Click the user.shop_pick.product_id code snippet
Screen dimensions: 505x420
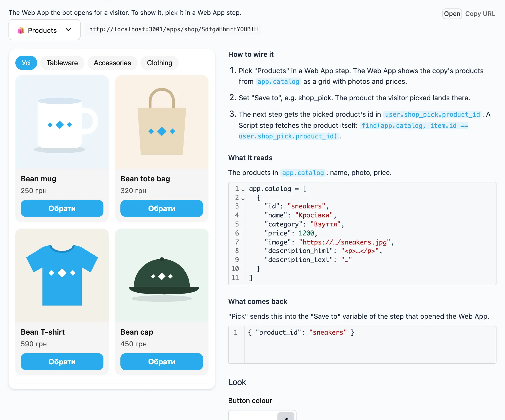coord(432,115)
